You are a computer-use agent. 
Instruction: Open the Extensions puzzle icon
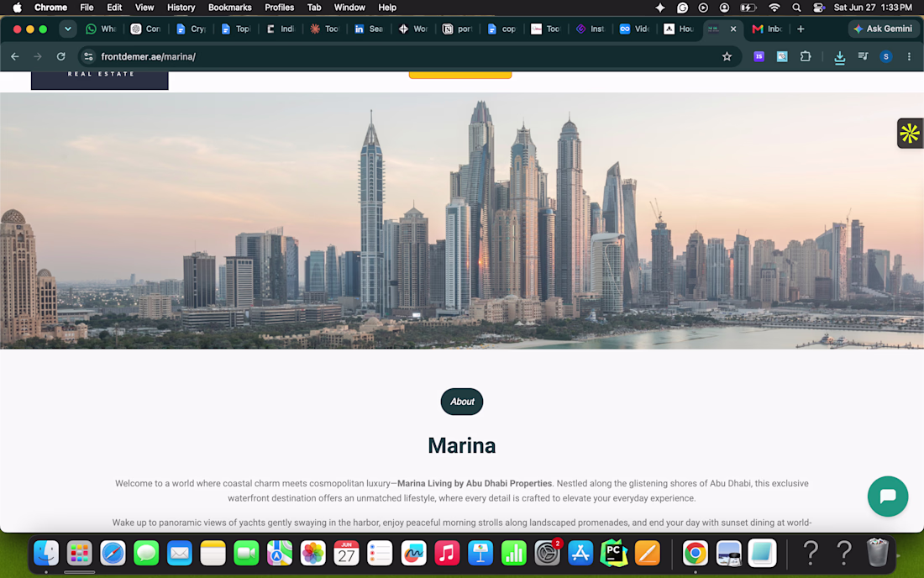[805, 56]
